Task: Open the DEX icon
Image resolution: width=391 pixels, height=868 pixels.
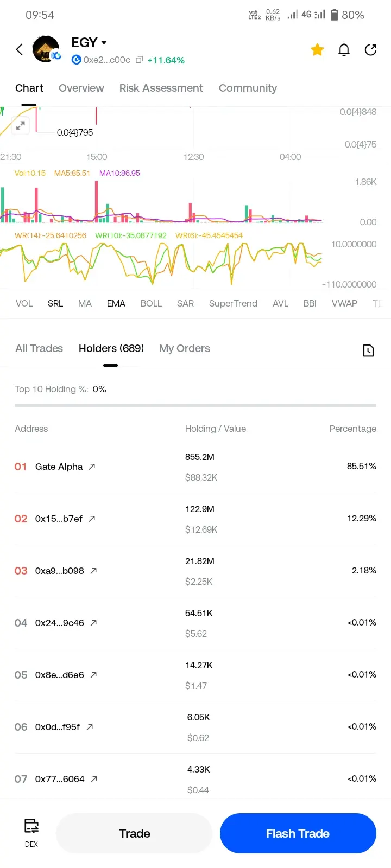Action: (31, 832)
